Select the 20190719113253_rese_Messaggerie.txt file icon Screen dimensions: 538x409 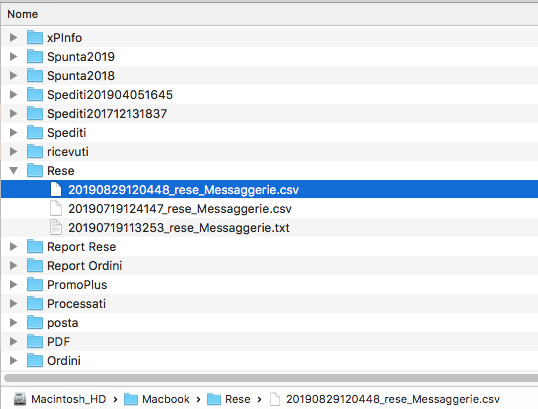tap(56, 227)
